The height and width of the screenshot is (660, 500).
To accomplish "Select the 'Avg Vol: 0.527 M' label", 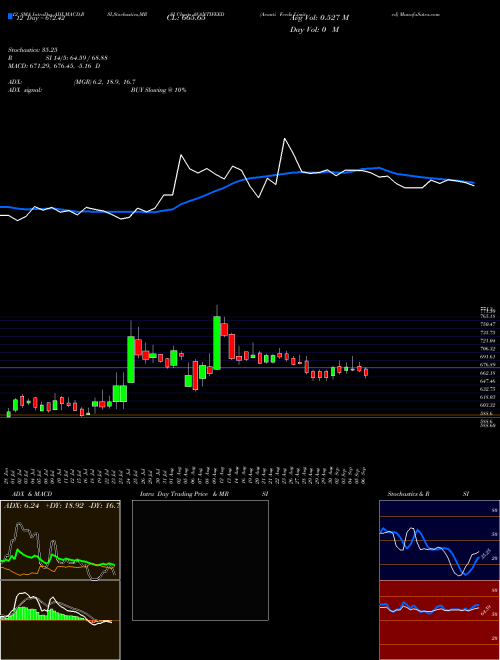I will pos(319,18).
